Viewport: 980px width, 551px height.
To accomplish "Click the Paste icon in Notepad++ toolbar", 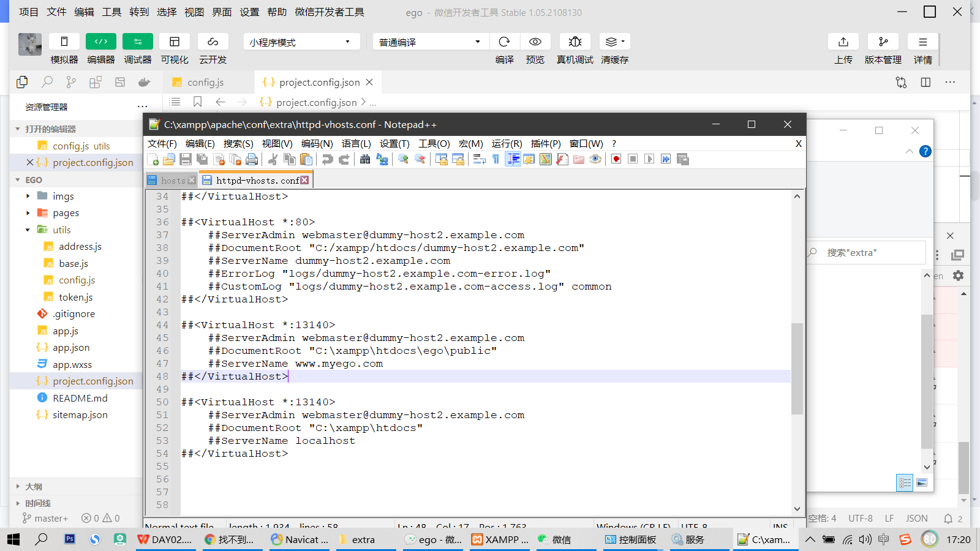I will click(306, 160).
